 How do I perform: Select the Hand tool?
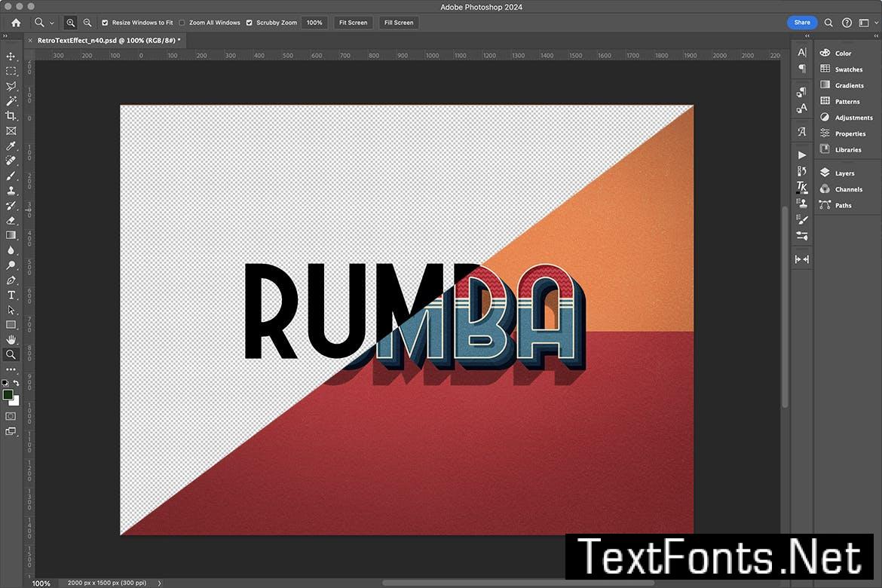(11, 339)
